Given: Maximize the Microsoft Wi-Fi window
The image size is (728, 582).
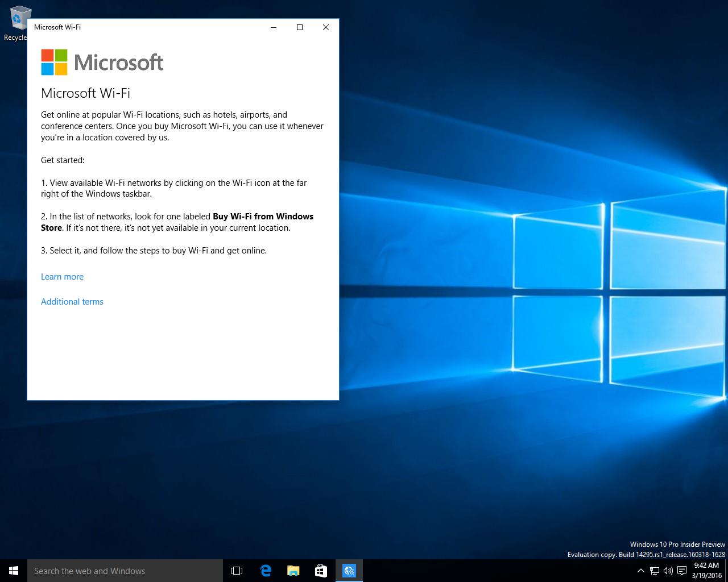Looking at the screenshot, I should [x=300, y=27].
